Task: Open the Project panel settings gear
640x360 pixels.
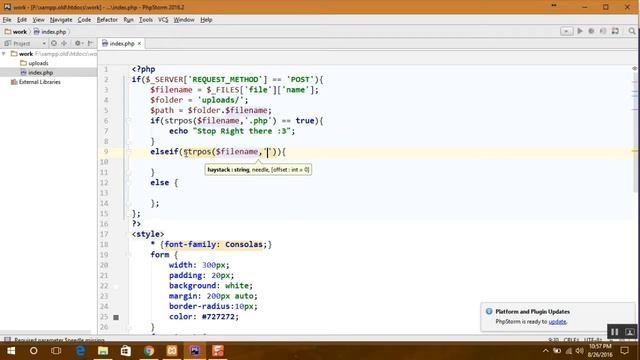Action: (78, 43)
